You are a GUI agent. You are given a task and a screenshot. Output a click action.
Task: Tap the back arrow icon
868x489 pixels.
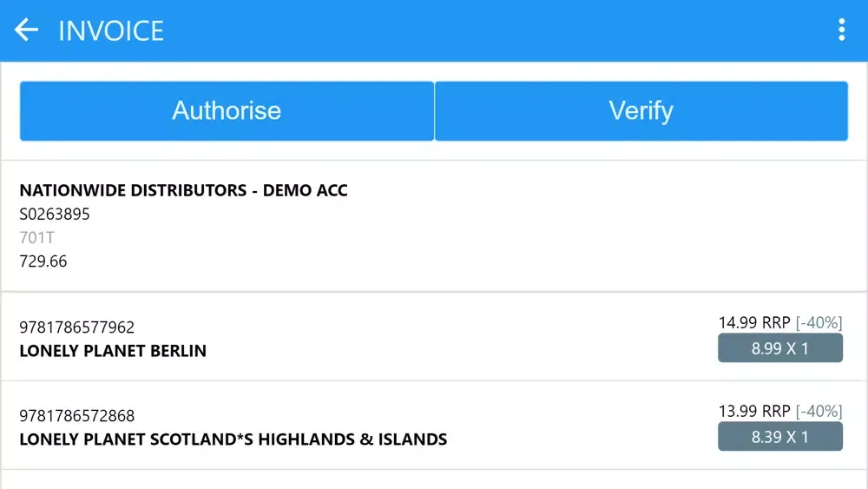pos(27,30)
